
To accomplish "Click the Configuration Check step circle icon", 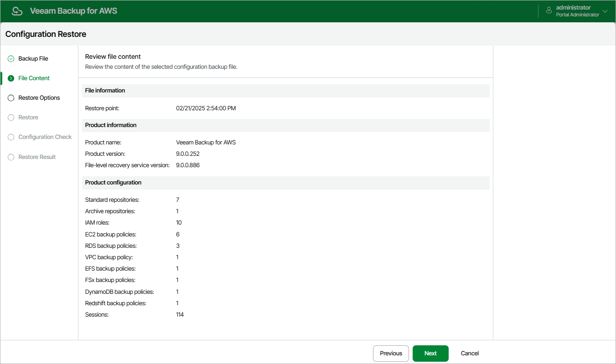I will [x=11, y=137].
